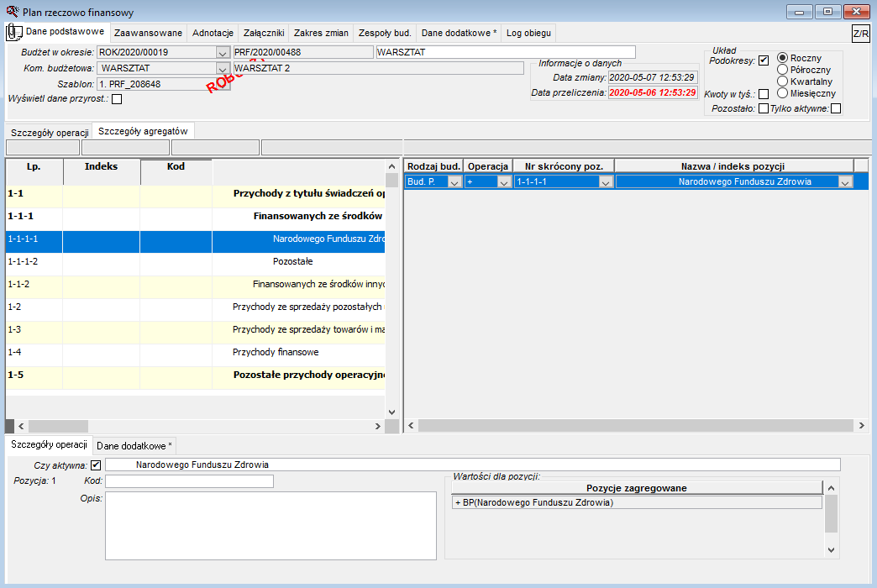Image resolution: width=877 pixels, height=588 pixels.
Task: Open the Nazwa / indeks pozycji dropdown
Action: pyautogui.click(x=845, y=181)
